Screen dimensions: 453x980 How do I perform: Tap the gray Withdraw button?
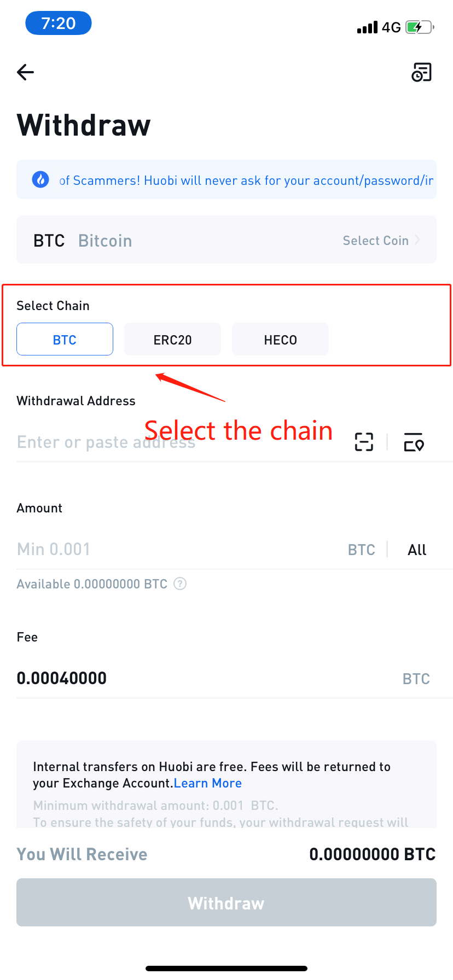click(x=226, y=902)
